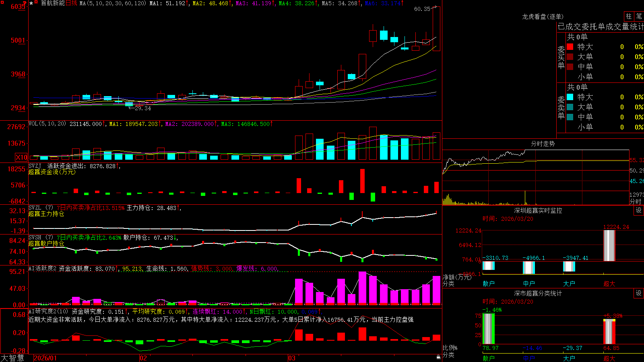The height and width of the screenshot is (362, 644).
Task: Click the 散户 bar labeled -3310.73
Action: [x=489, y=265]
